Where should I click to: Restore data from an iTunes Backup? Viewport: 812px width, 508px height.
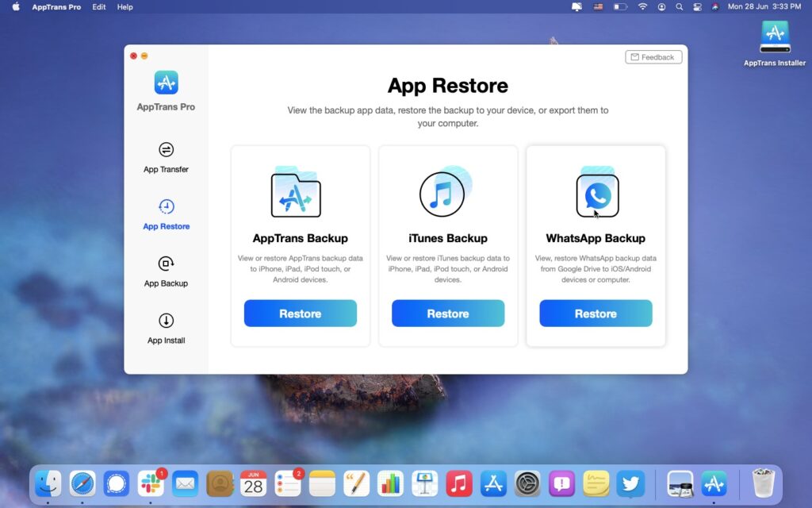447,313
